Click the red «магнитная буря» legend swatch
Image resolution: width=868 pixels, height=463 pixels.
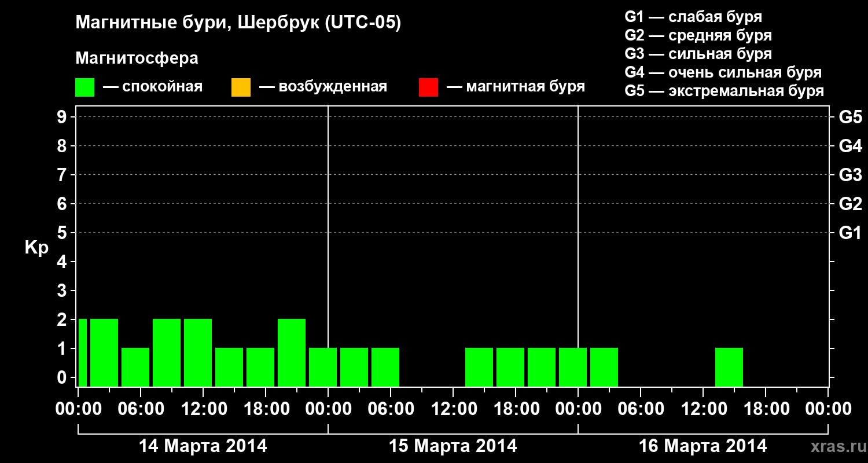(x=428, y=87)
